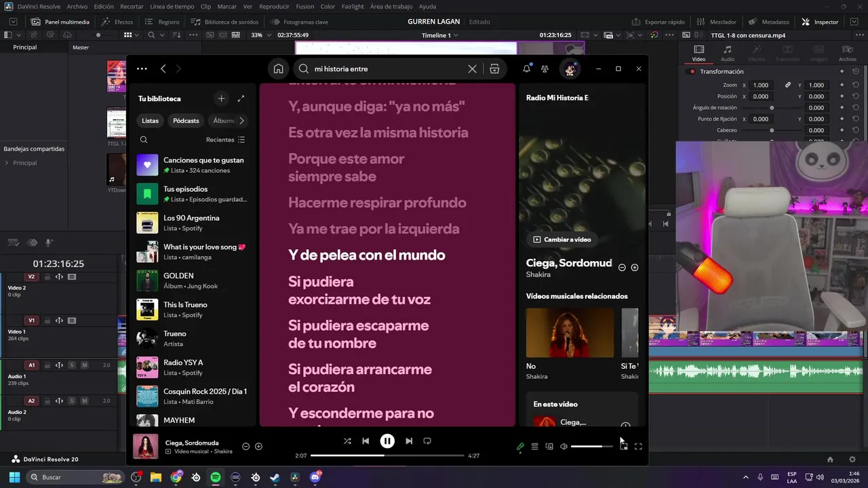Toggle Panel multimedia panel

tap(60, 22)
